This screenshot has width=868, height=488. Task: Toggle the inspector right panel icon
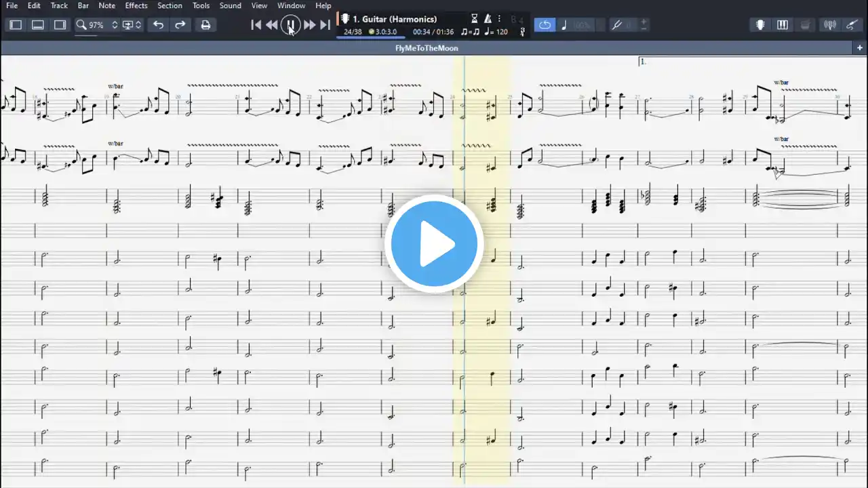coord(60,25)
